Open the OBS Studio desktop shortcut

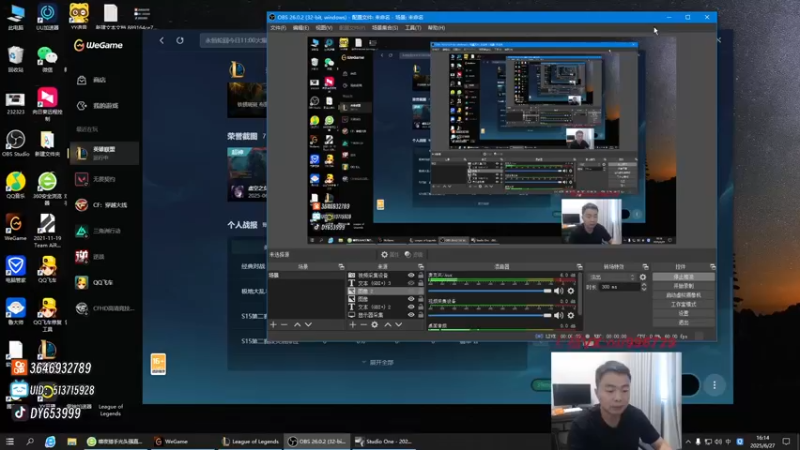(15, 143)
